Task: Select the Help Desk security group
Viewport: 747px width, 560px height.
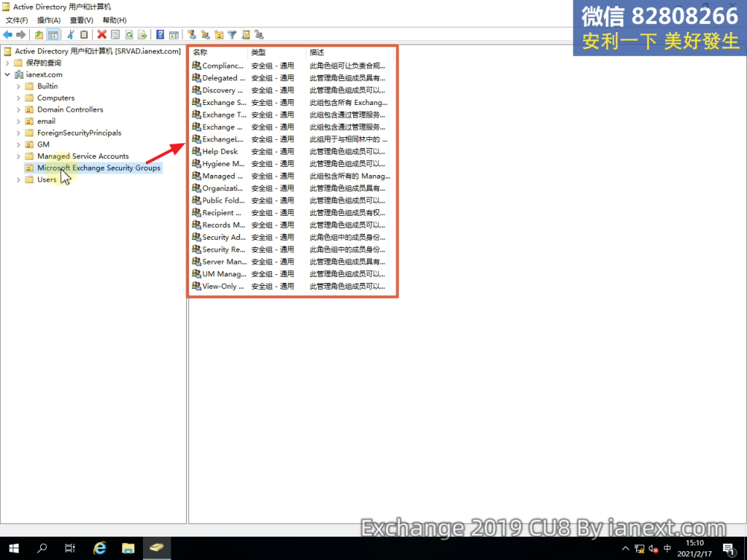Action: click(220, 152)
